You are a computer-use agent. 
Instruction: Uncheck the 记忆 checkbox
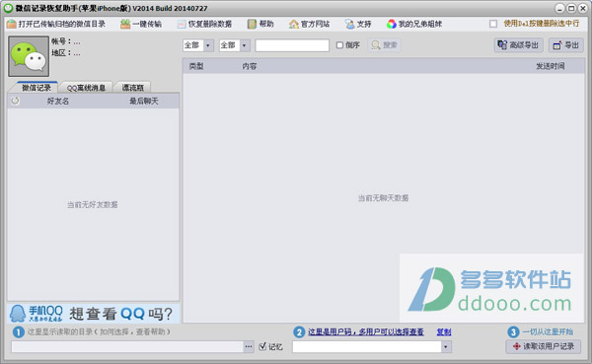click(x=262, y=346)
